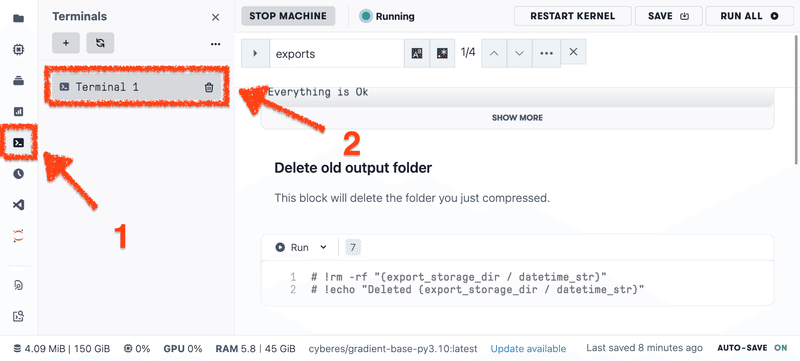This screenshot has height=361, width=800.
Task: Click storage usage 4.09 MiB status entry
Action: tap(62, 349)
